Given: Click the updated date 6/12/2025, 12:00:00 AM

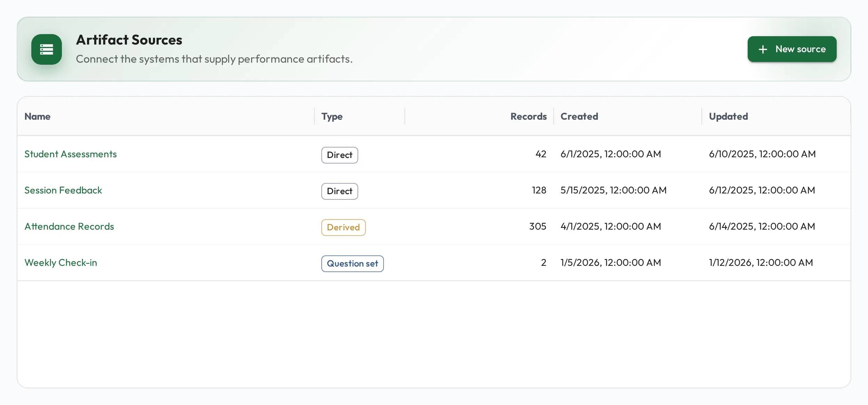Looking at the screenshot, I should (762, 190).
